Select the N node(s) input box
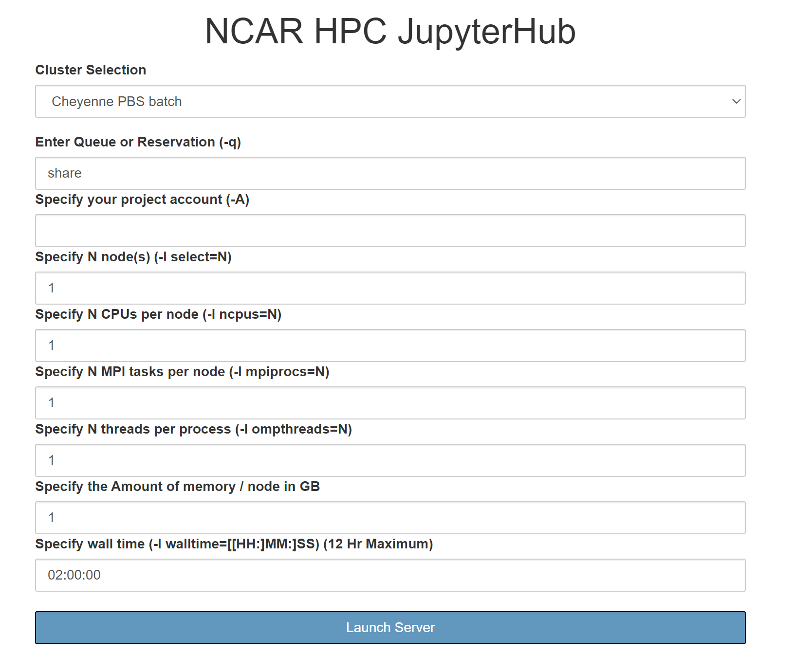The image size is (796, 672). pos(389,288)
